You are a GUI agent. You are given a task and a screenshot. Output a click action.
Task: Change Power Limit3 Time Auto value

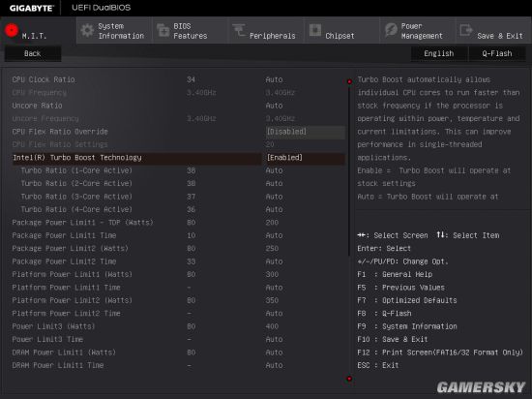[x=274, y=339]
